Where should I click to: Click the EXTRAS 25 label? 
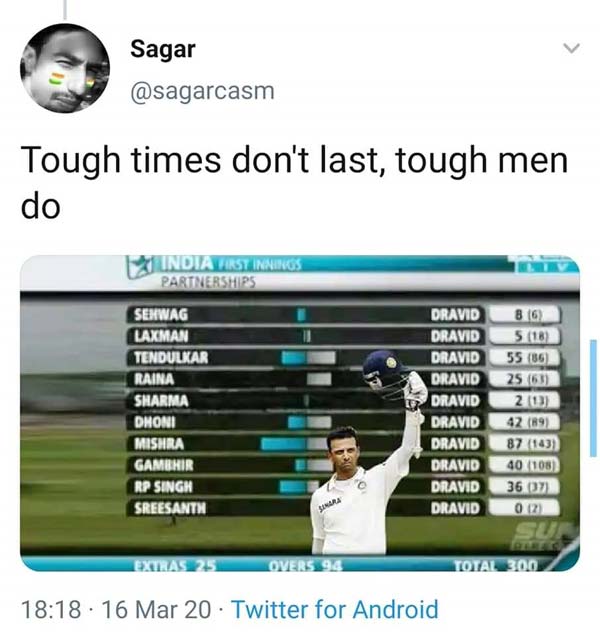pos(175,565)
